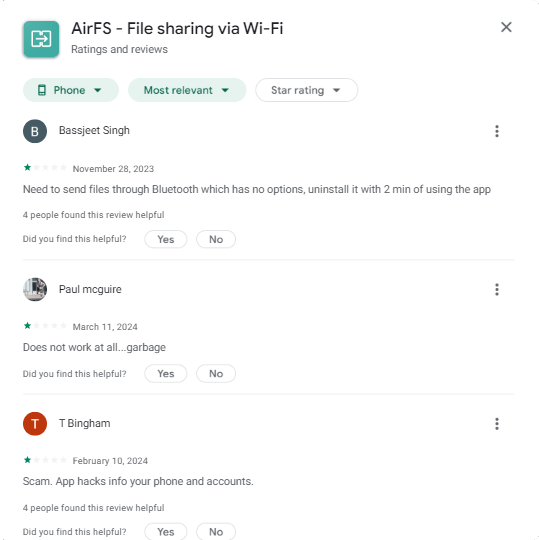Click Bassjeet Singh's avatar icon
The width and height of the screenshot is (539, 540).
pyautogui.click(x=35, y=131)
